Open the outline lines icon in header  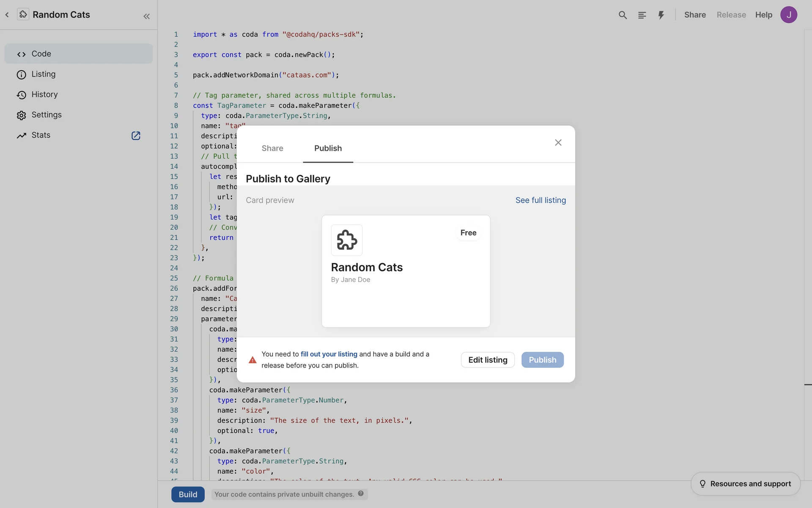(642, 15)
